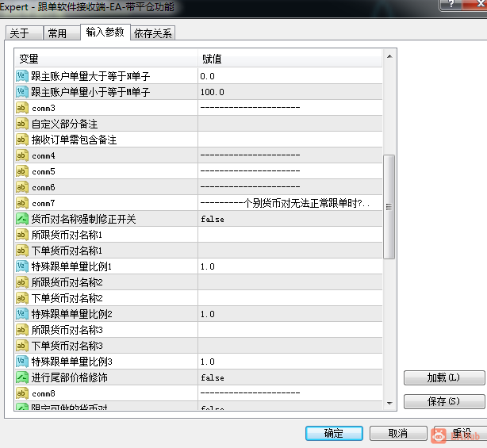
Task: Click the ab icon of comm5 row
Action: tap(21, 171)
